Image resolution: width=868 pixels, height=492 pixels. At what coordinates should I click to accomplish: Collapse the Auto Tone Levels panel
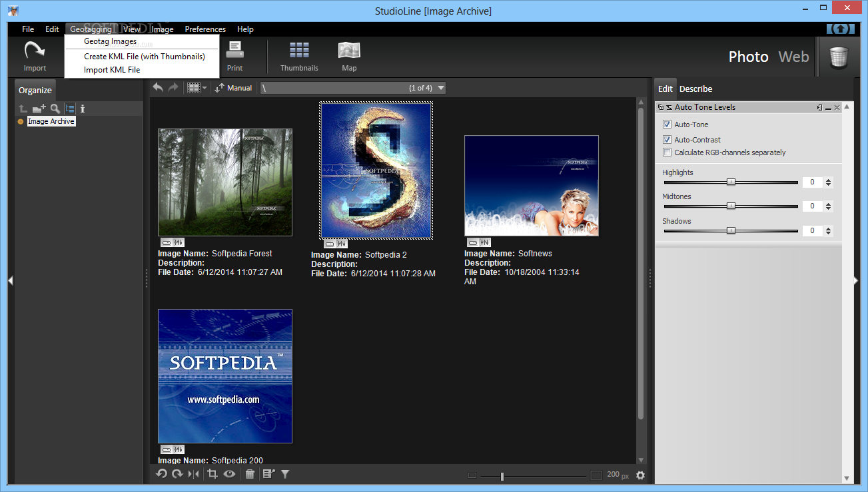[828, 107]
